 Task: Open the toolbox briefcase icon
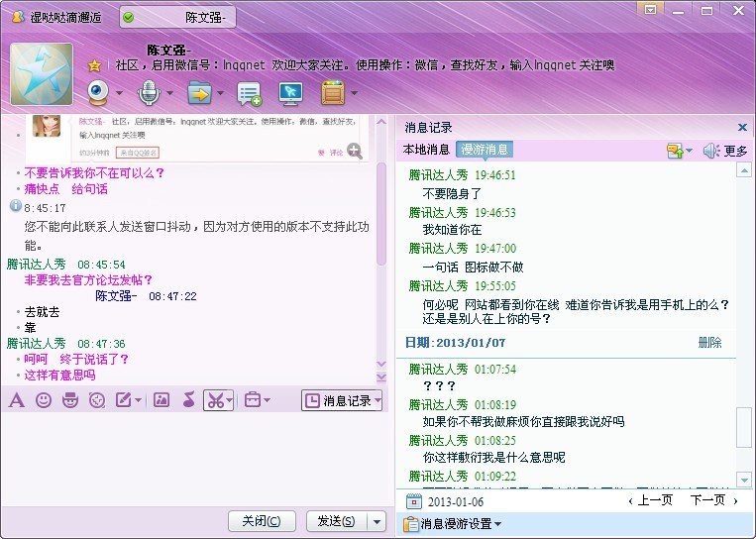coord(252,400)
